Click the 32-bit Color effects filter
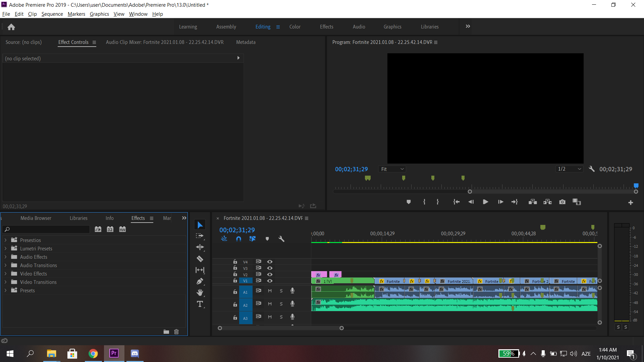Viewport: 644px width, 362px height. pos(110,229)
